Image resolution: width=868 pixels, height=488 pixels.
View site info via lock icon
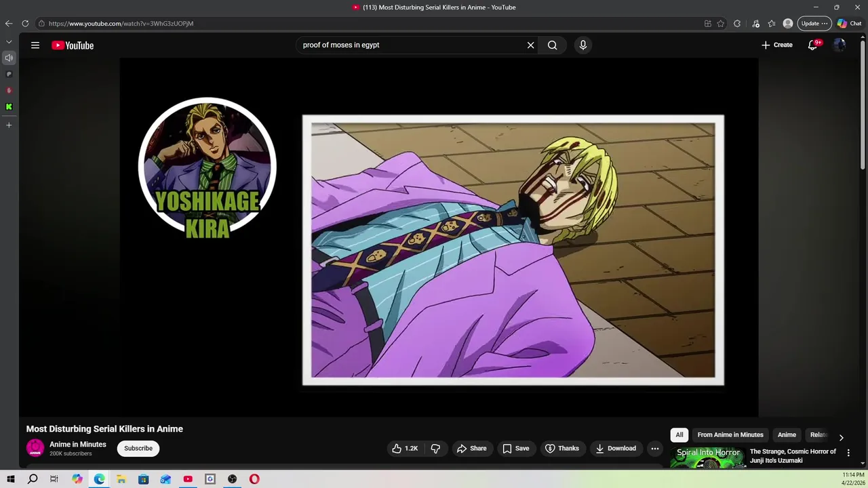41,24
